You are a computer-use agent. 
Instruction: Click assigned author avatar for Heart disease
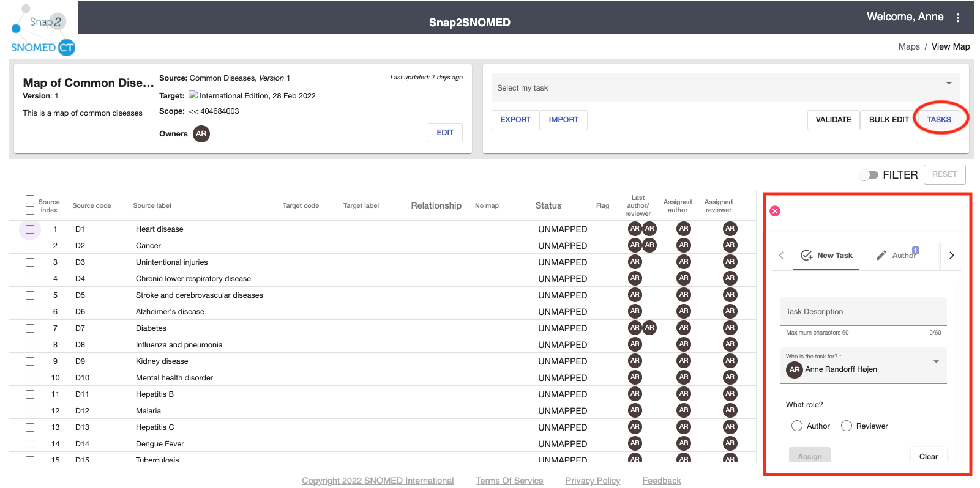[x=684, y=229]
